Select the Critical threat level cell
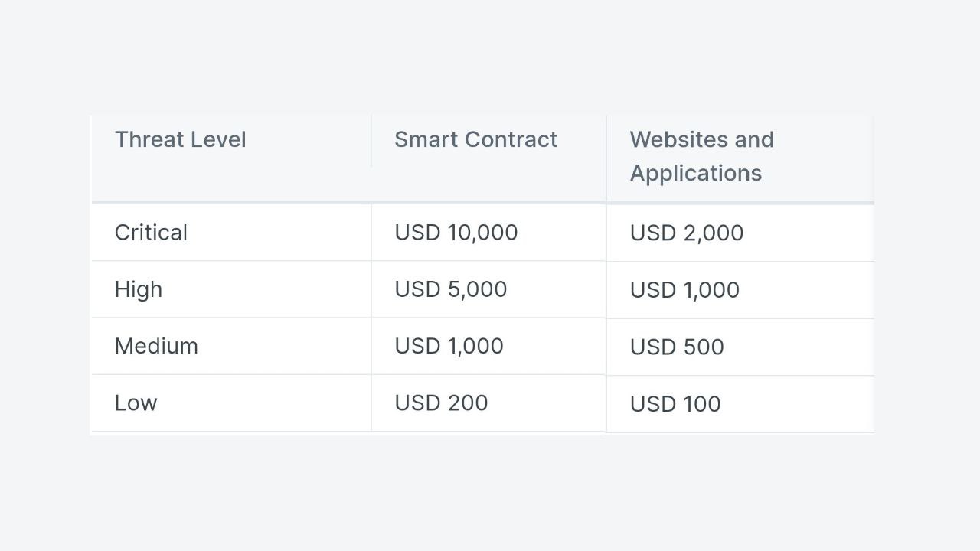This screenshot has width=980, height=551. (x=231, y=233)
